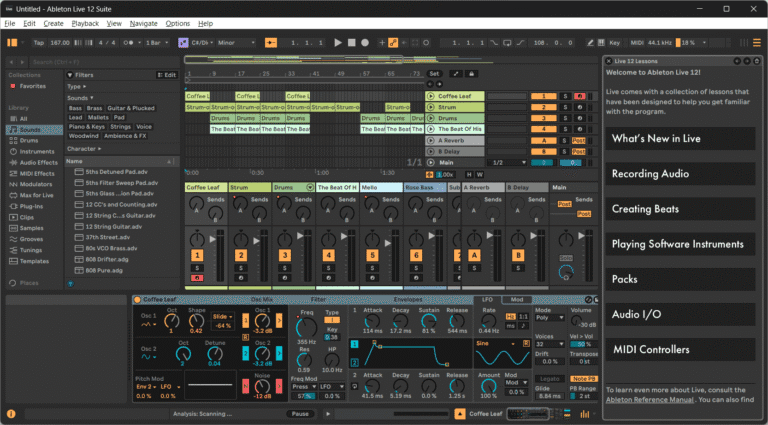This screenshot has height=425, width=768.
Task: Open the Creating Beats lesson
Action: [x=680, y=209]
